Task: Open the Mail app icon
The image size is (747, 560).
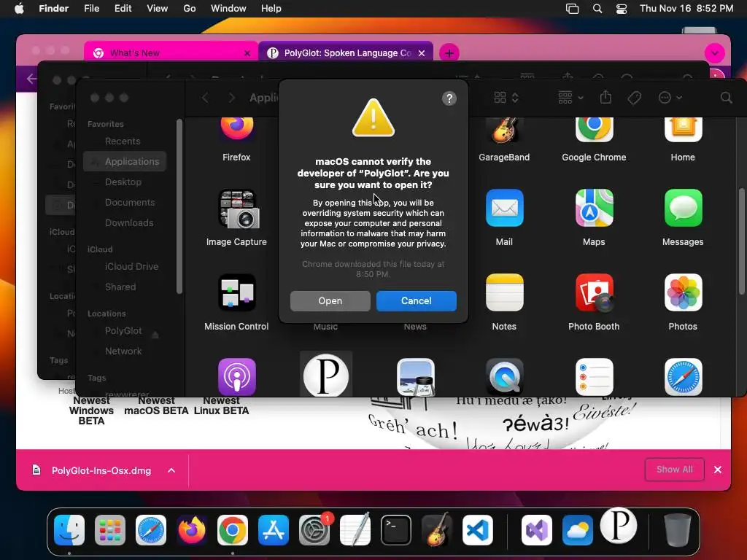Action: coord(505,208)
